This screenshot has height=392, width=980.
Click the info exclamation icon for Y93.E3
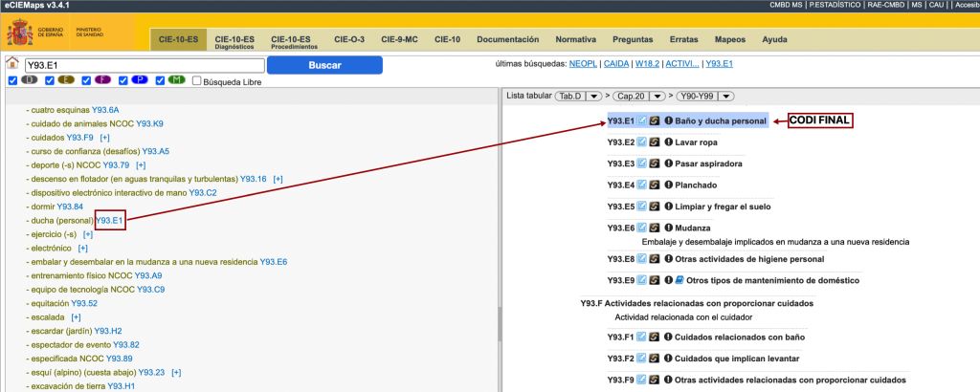[668, 163]
